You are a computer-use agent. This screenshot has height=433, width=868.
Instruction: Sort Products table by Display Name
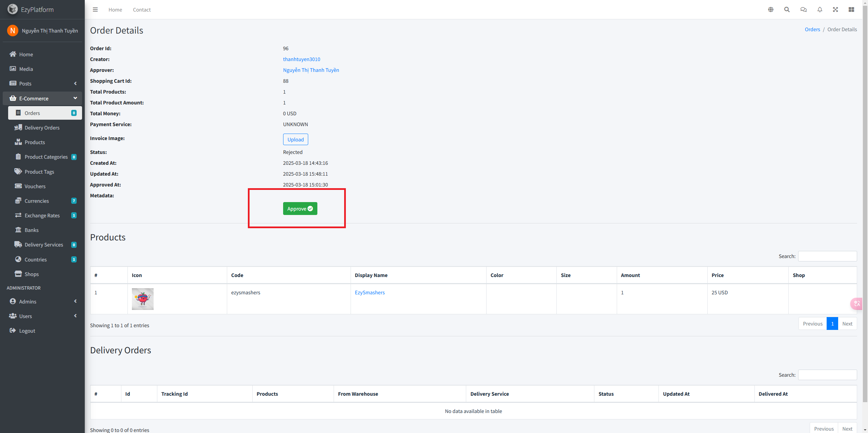[x=418, y=275]
